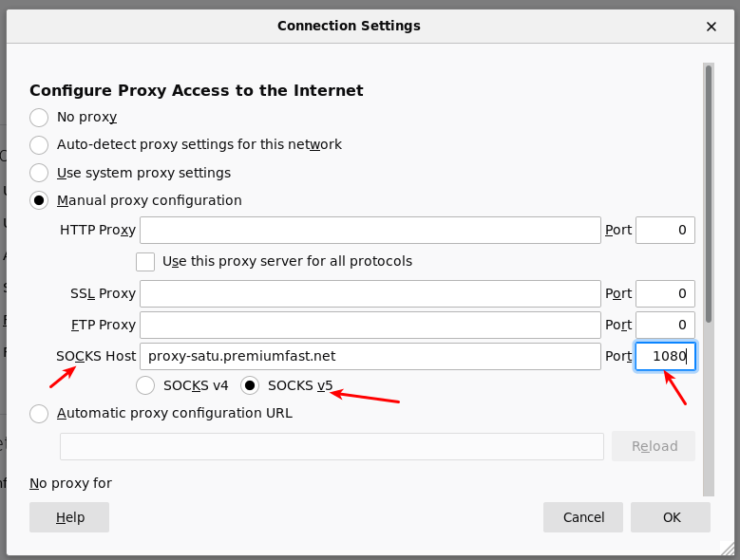
Task: Select Manual proxy configuration radio button
Action: (39, 201)
